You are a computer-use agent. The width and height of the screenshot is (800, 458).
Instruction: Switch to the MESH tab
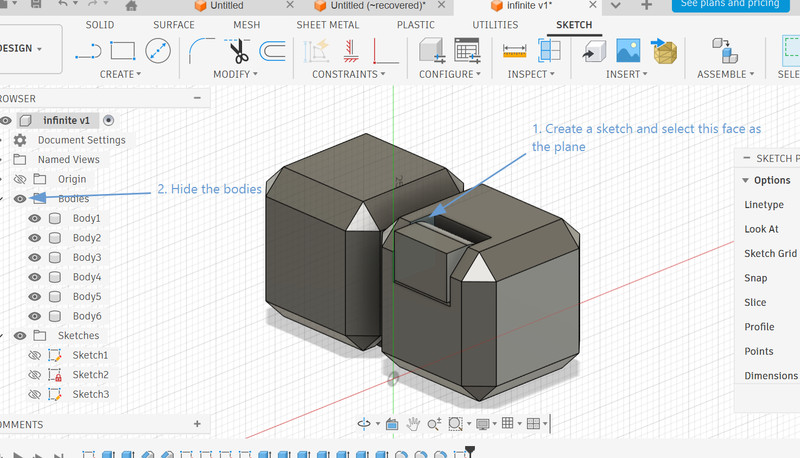pyautogui.click(x=246, y=24)
